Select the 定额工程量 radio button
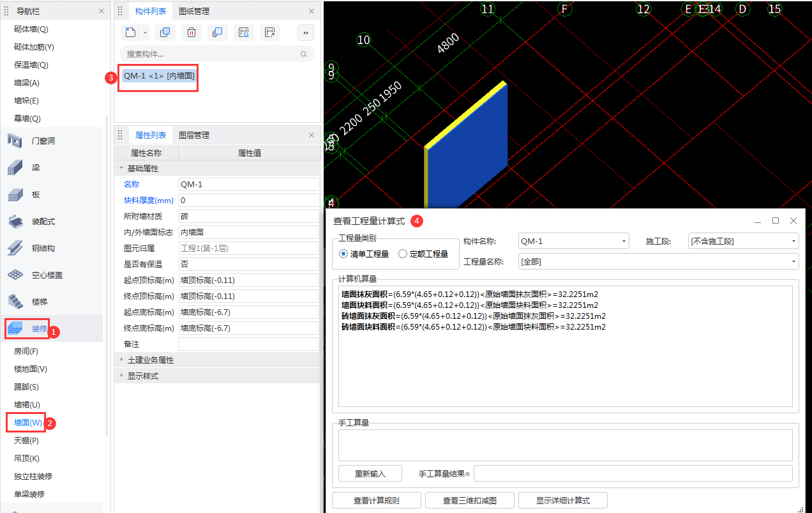The height and width of the screenshot is (513, 812). [x=403, y=254]
